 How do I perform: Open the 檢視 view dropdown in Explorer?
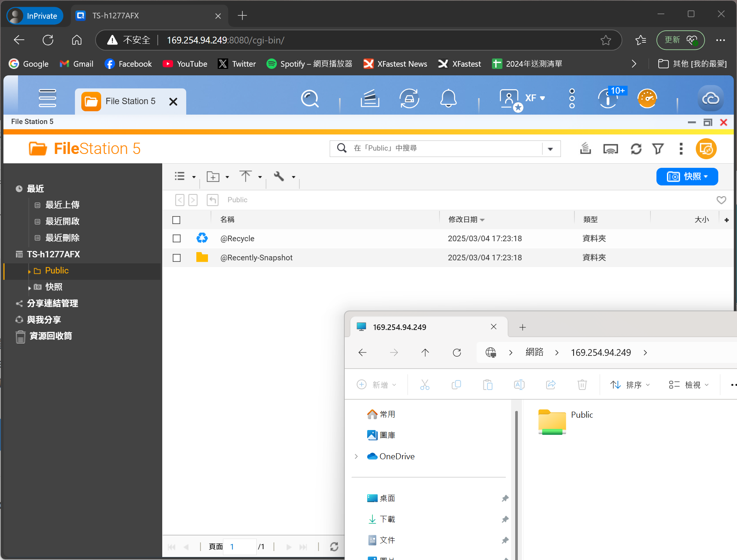tap(689, 385)
